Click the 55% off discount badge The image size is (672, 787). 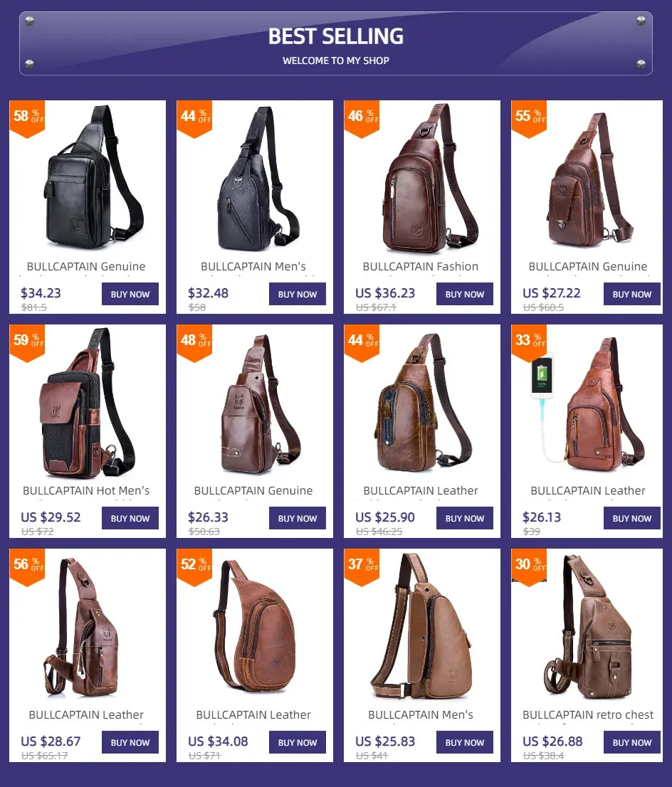[530, 119]
